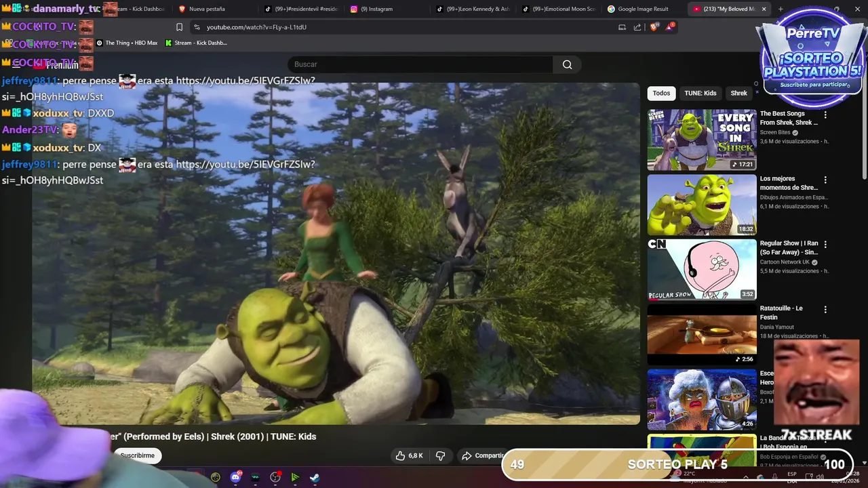The width and height of the screenshot is (868, 488).
Task: Click the Brave Rewards triangle icon
Action: coord(671,27)
